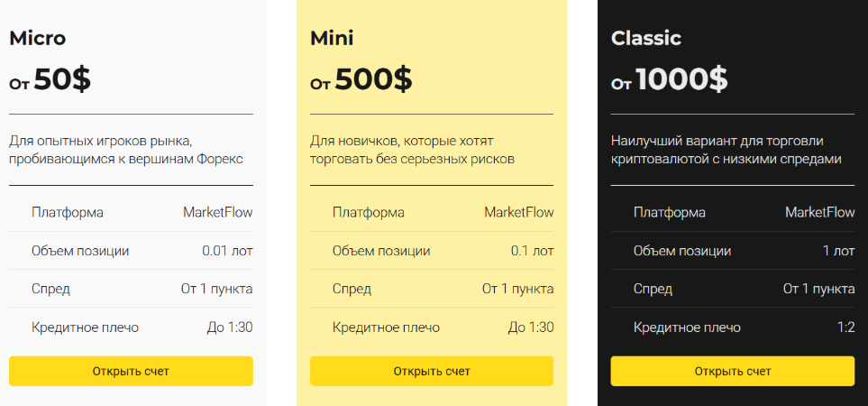Click Открыть счет button in Micro card
Image resolution: width=868 pixels, height=406 pixels.
point(131,371)
